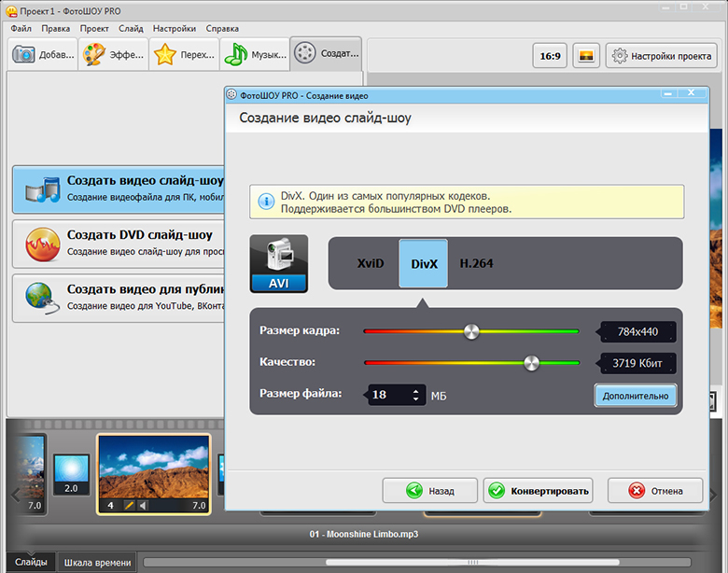Select the Создать tab with film reel icon
The image size is (728, 573).
click(326, 53)
